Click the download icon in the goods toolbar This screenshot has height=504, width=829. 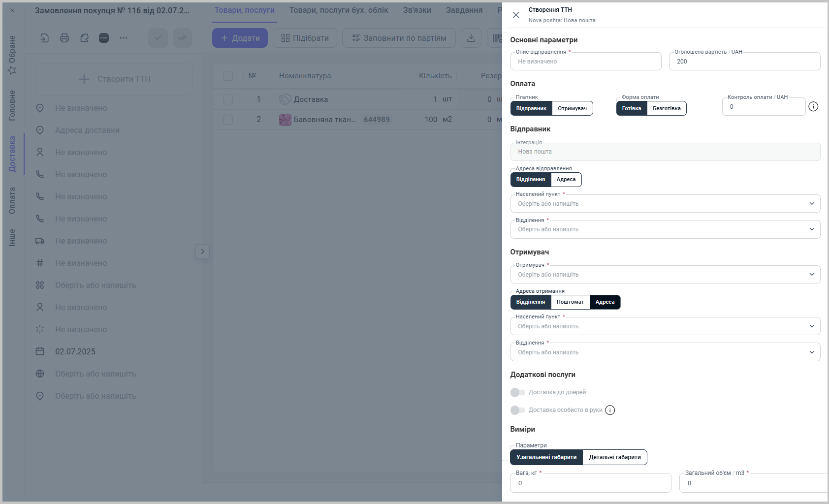click(471, 38)
